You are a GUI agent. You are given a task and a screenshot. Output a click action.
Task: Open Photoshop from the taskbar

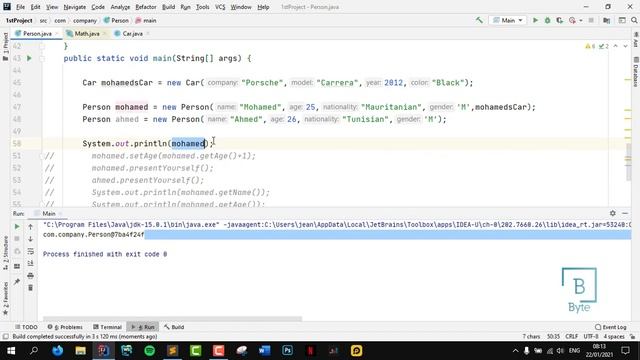(287, 351)
